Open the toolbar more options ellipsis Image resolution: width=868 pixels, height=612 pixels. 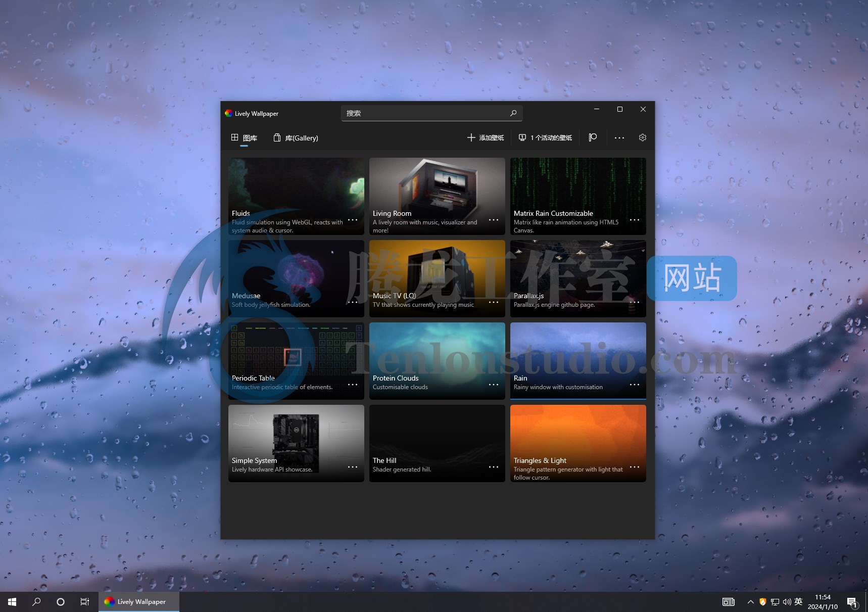[619, 137]
